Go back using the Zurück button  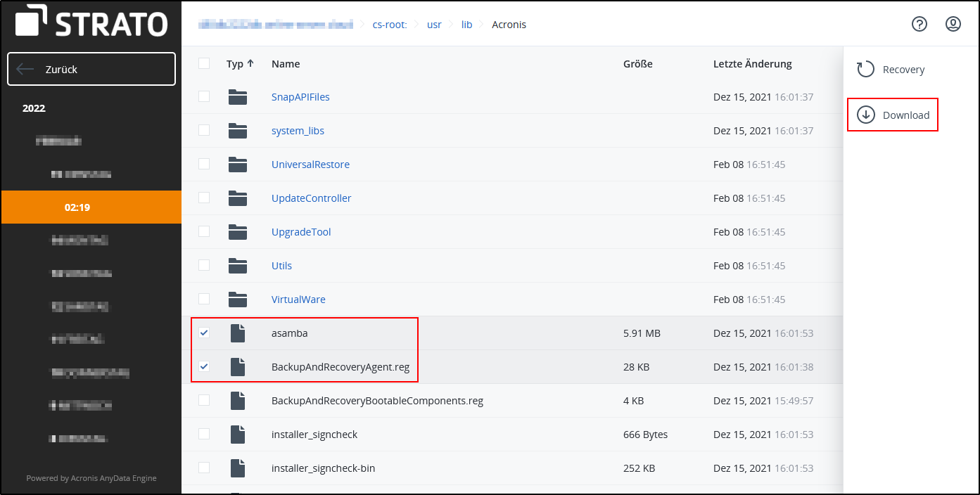(x=91, y=69)
